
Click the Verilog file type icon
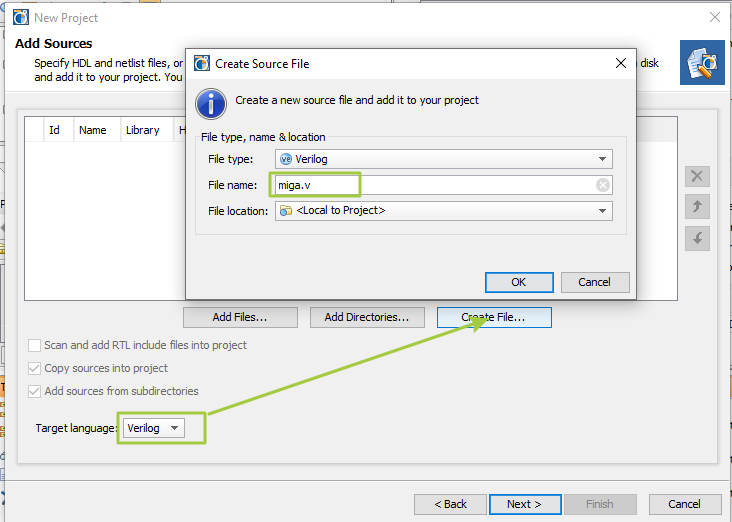click(x=286, y=159)
